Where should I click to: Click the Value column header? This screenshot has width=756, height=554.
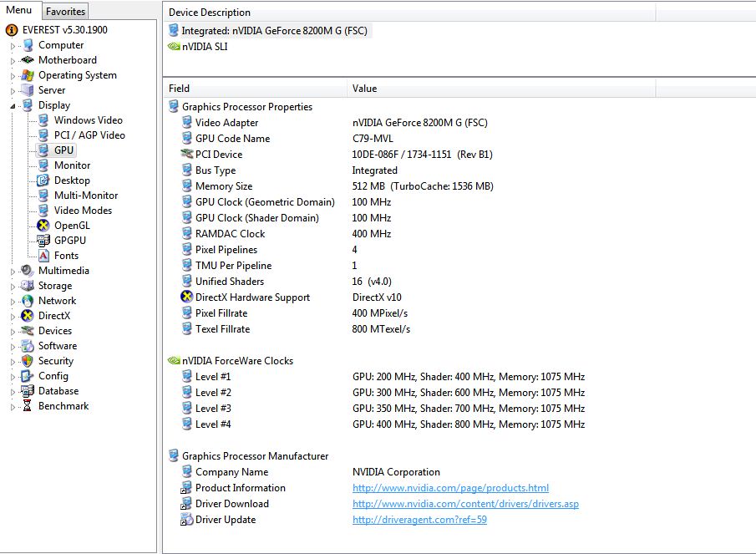tap(501, 89)
